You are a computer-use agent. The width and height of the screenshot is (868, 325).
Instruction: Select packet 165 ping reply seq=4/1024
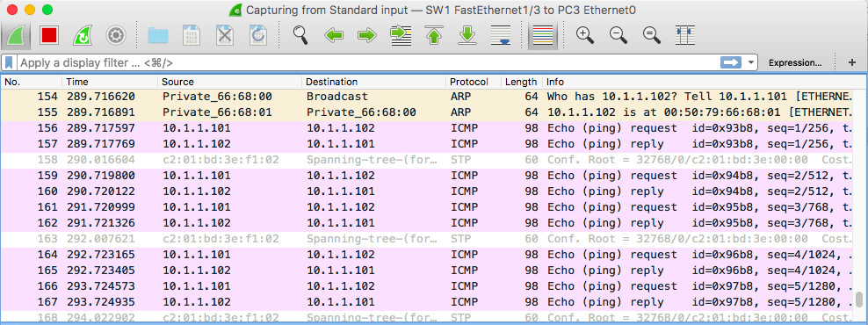[426, 271]
